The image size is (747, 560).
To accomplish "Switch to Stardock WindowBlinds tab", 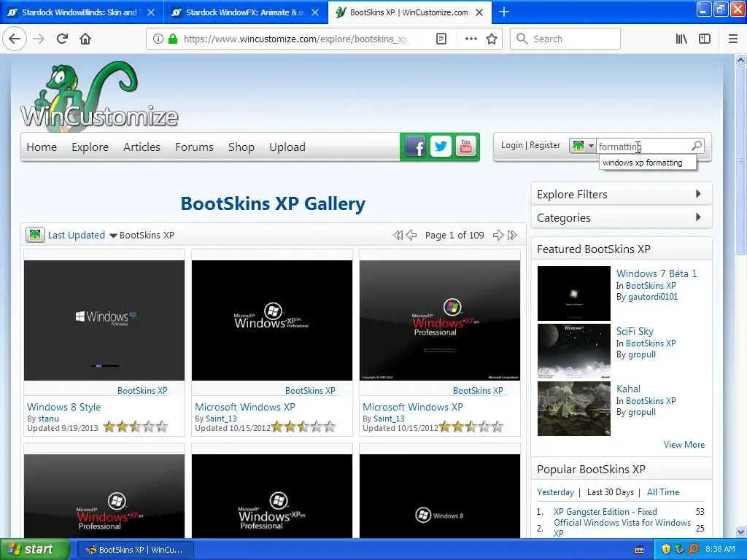I will pos(79,12).
